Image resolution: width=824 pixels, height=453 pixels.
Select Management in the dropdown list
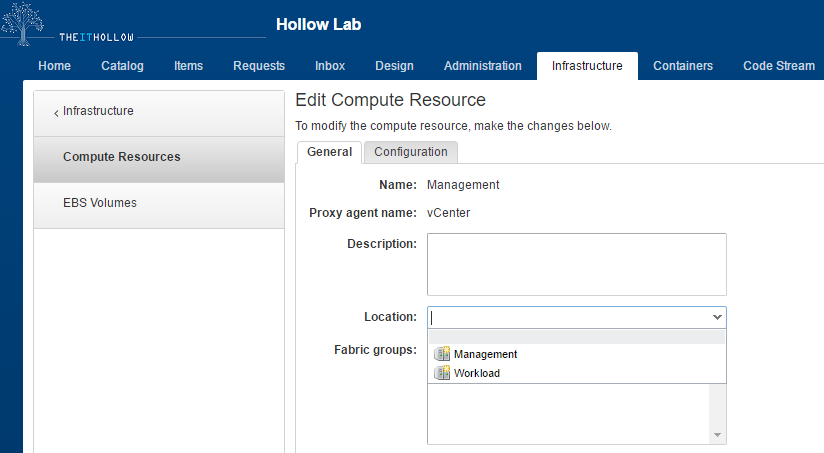tap(485, 354)
